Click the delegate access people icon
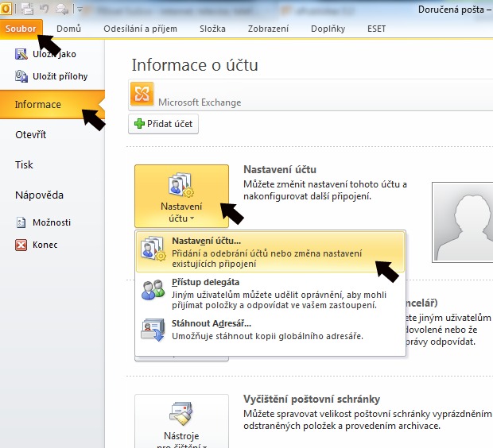The width and height of the screenshot is (493, 448). 153,289
